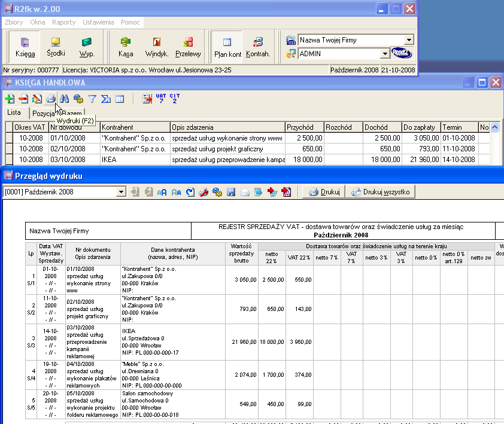Expand the company name dropdown
The height and width of the screenshot is (424, 504).
pos(409,40)
